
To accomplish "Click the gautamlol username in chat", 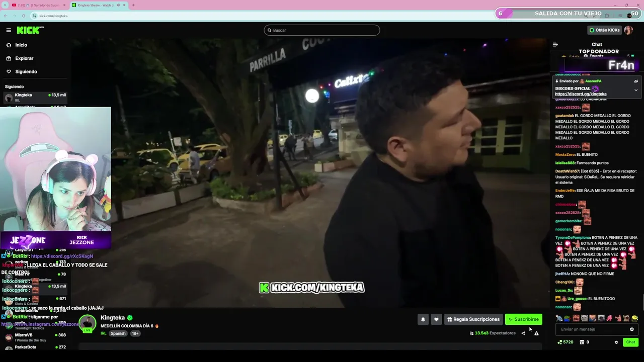I will [564, 116].
